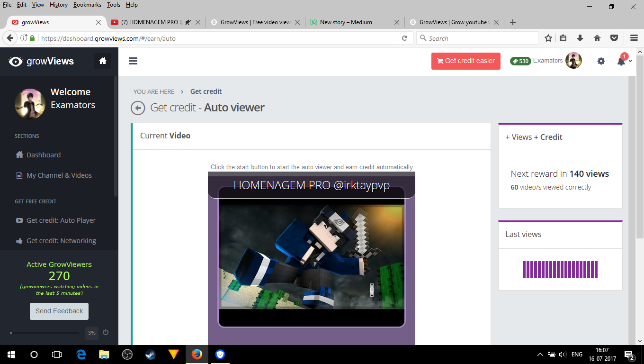Click the HOMENAGEM PRO video thumbnail
Screen dimensions: 644x364
click(x=312, y=256)
